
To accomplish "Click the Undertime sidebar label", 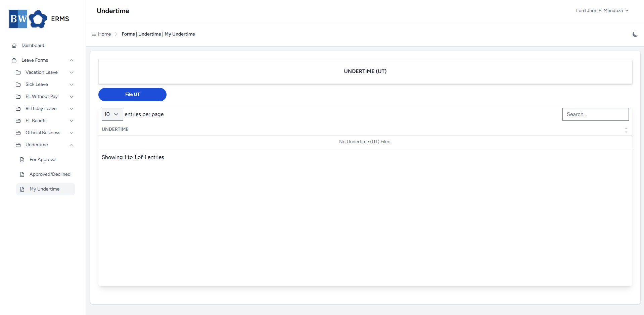I will tap(37, 145).
